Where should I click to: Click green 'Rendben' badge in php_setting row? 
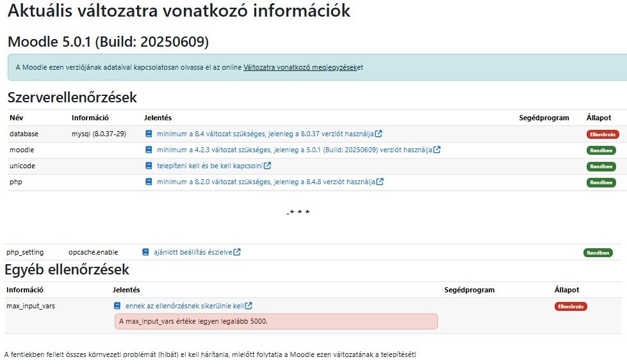point(598,253)
